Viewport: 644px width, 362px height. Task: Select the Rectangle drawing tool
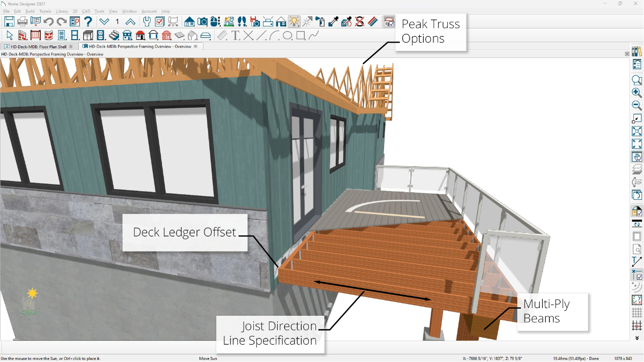pos(301,35)
